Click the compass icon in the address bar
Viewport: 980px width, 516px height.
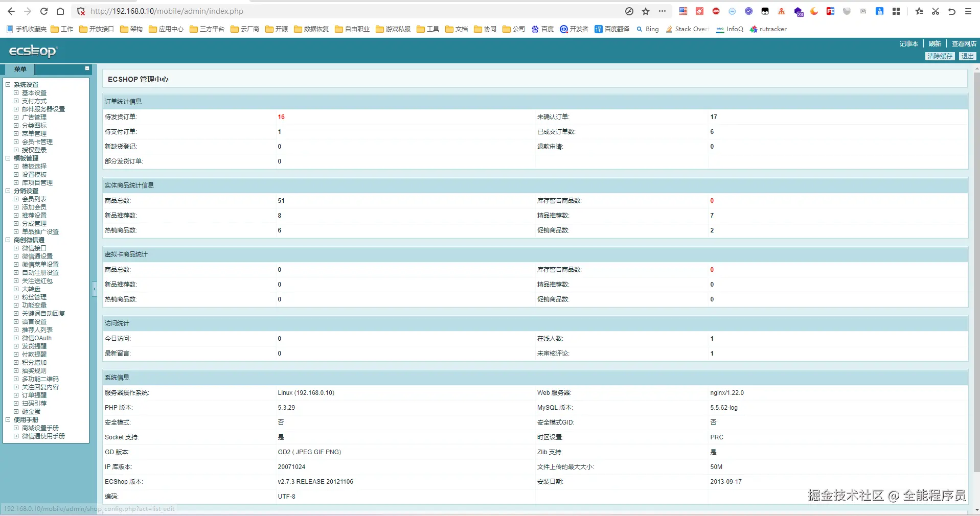coord(629,11)
